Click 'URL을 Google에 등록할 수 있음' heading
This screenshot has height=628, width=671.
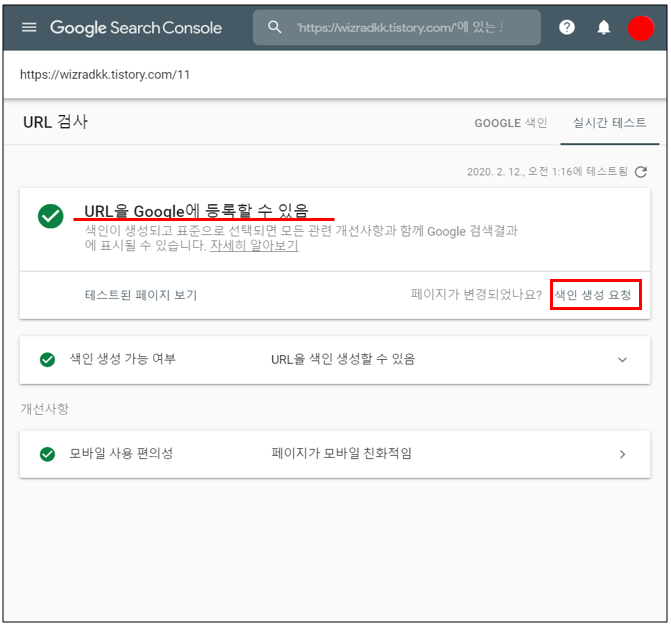[x=196, y=211]
